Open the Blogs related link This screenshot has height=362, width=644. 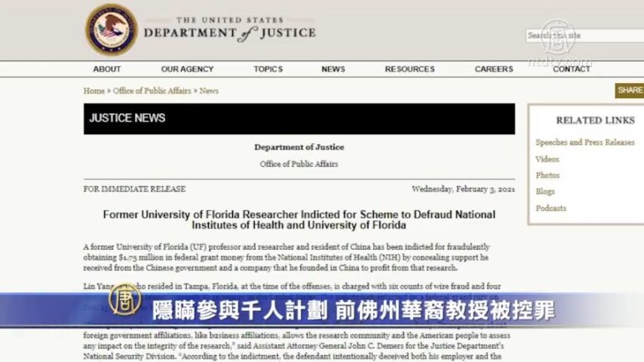pos(545,192)
